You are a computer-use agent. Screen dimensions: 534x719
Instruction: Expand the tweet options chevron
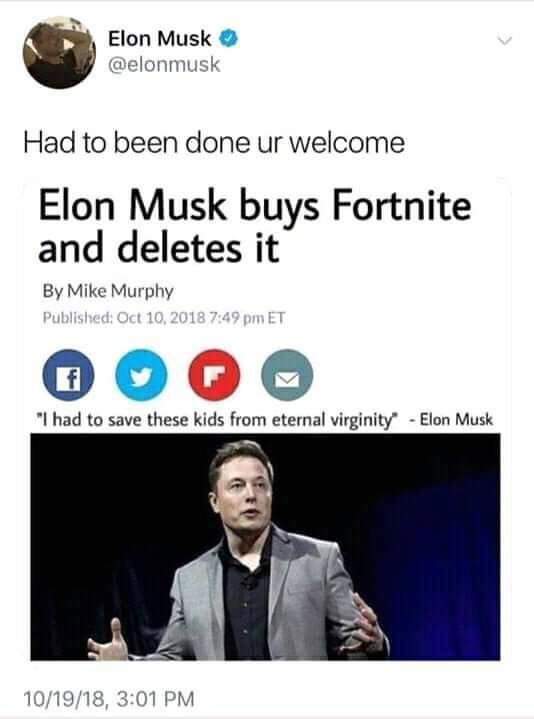505,41
